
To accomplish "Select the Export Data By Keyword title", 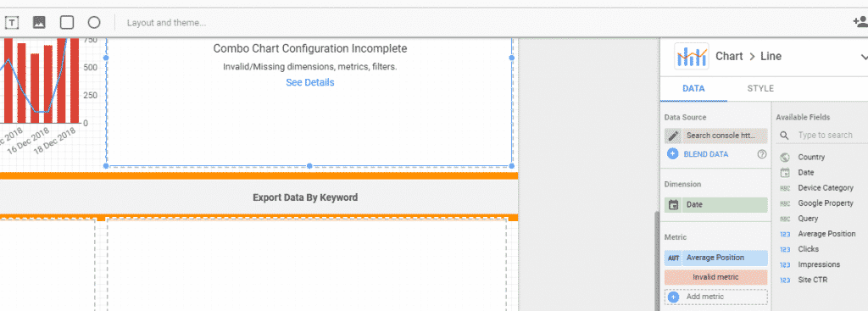I will coord(305,197).
